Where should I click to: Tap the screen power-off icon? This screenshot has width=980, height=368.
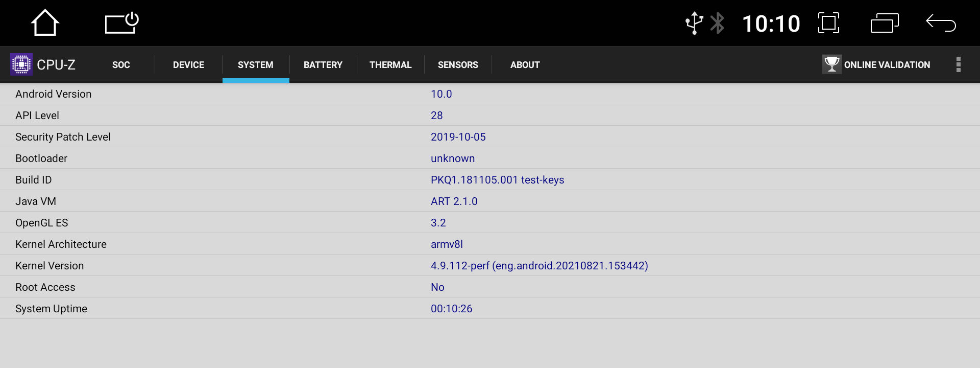tap(122, 23)
